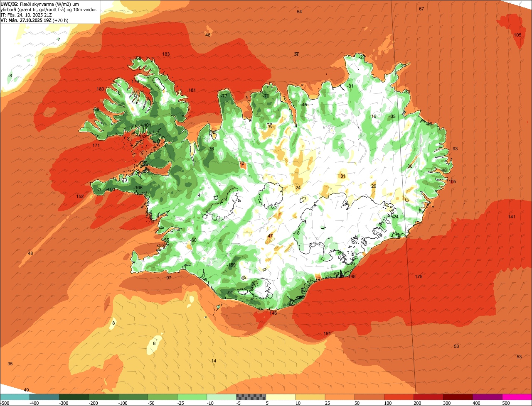
Task: Click the value 175 on the map
Action: (419, 277)
